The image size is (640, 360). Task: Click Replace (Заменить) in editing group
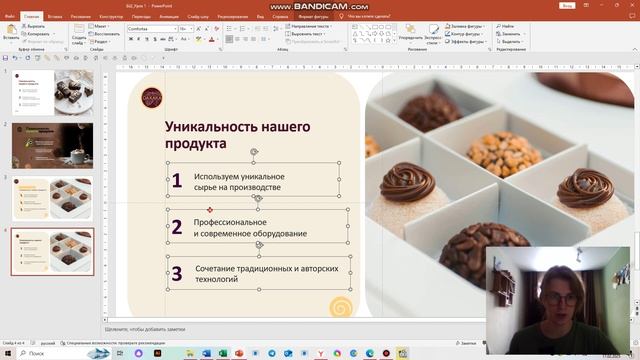(511, 34)
